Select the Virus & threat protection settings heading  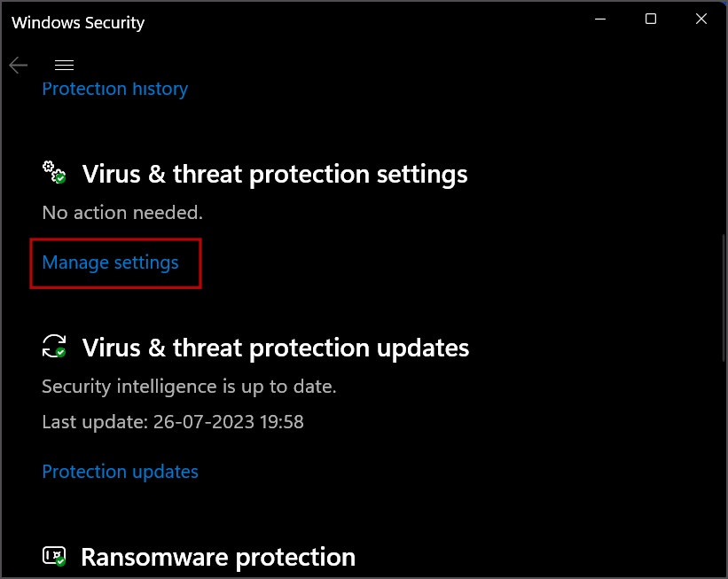tap(275, 175)
